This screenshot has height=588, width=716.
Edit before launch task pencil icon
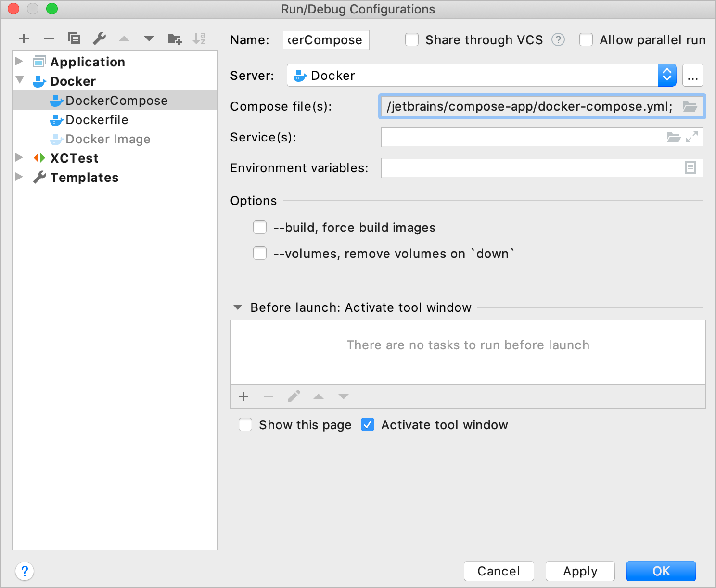(x=294, y=396)
